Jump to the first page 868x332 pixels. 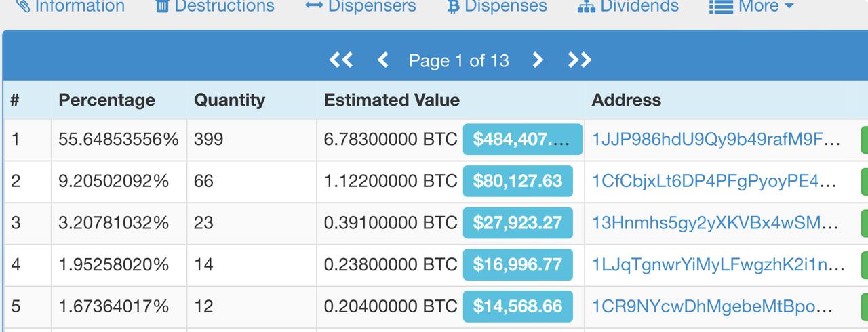(x=341, y=60)
